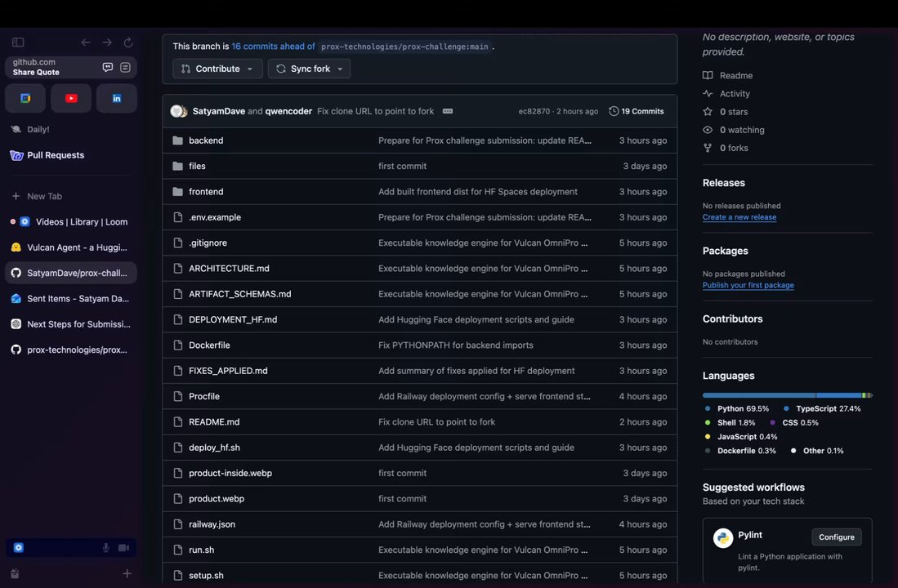The image size is (898, 588).
Task: Open the .gitignore file
Action: click(208, 243)
